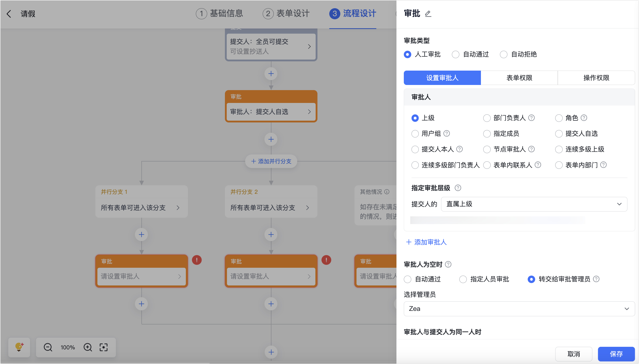Expand the Zea administrator dropdown
The height and width of the screenshot is (364, 639).
tap(519, 309)
